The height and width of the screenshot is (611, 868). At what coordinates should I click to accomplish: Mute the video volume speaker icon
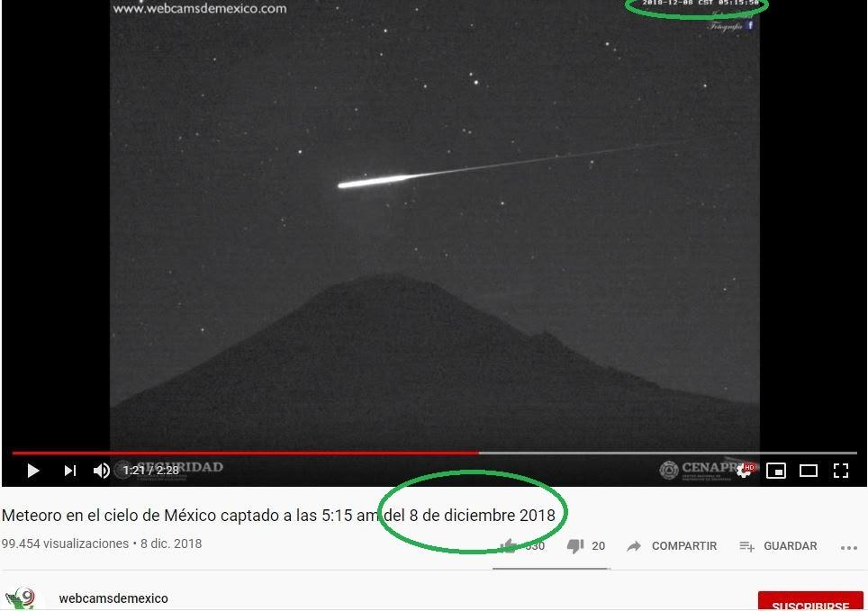point(102,471)
